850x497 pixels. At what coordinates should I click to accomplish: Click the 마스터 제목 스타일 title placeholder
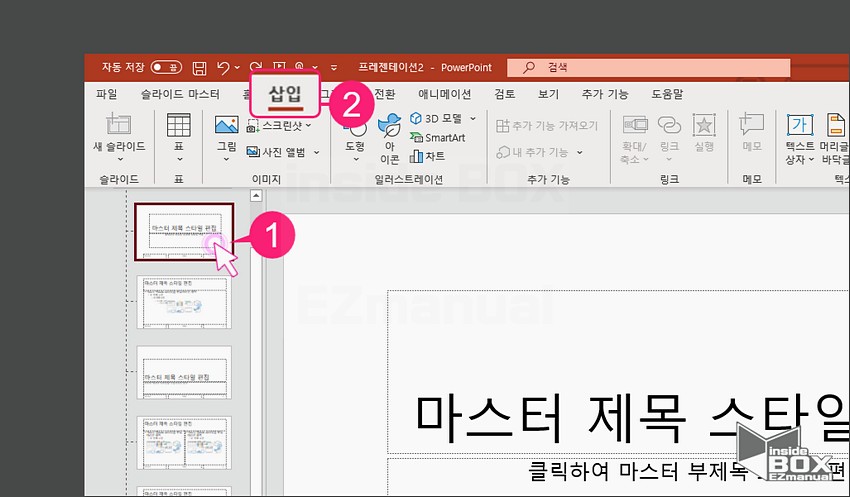pyautogui.click(x=618, y=372)
